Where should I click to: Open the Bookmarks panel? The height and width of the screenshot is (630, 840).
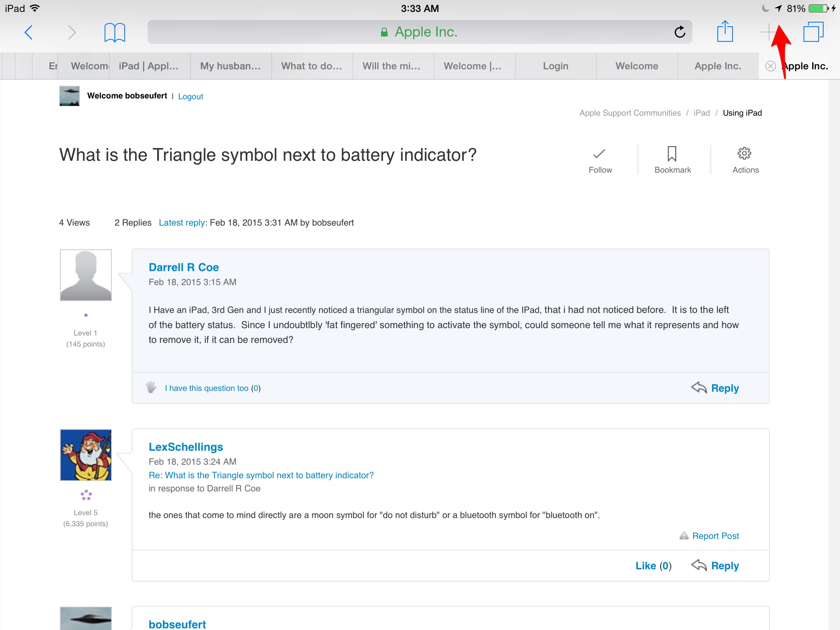[x=114, y=32]
